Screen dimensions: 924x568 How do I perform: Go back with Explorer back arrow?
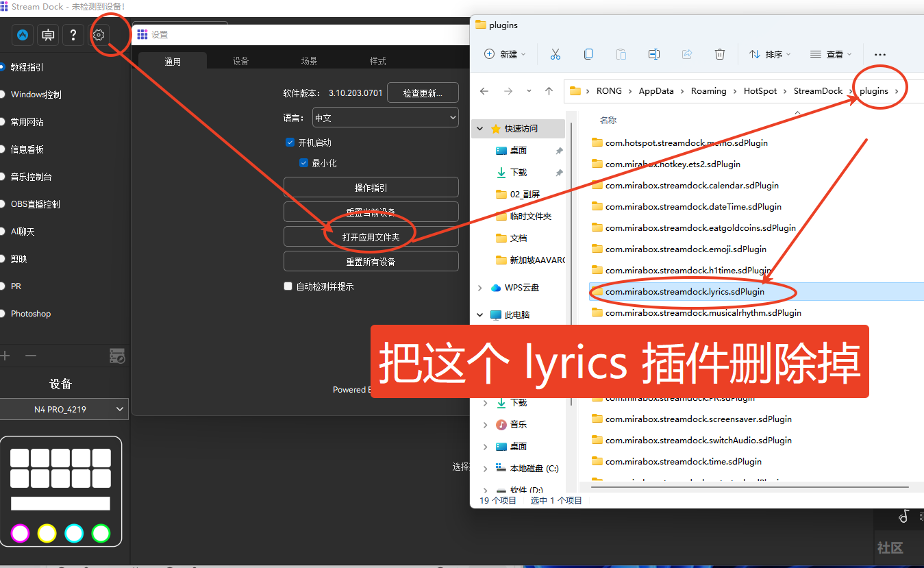[x=484, y=91]
